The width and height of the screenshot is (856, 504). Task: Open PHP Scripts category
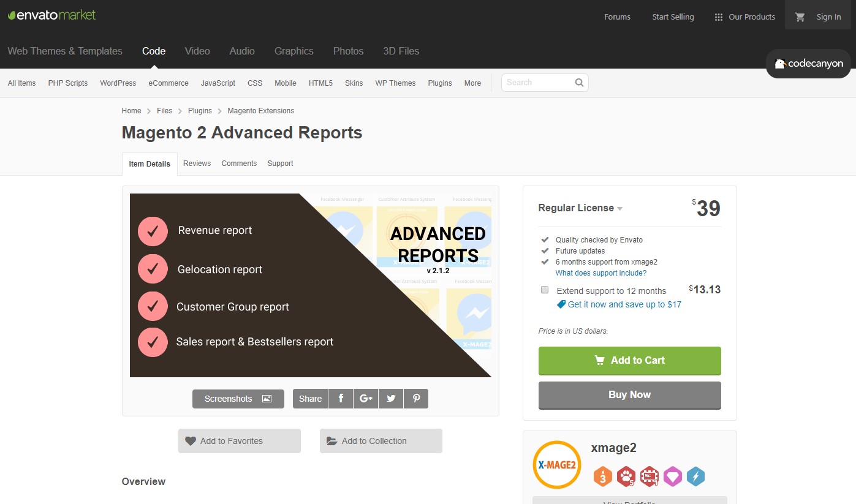click(x=68, y=83)
